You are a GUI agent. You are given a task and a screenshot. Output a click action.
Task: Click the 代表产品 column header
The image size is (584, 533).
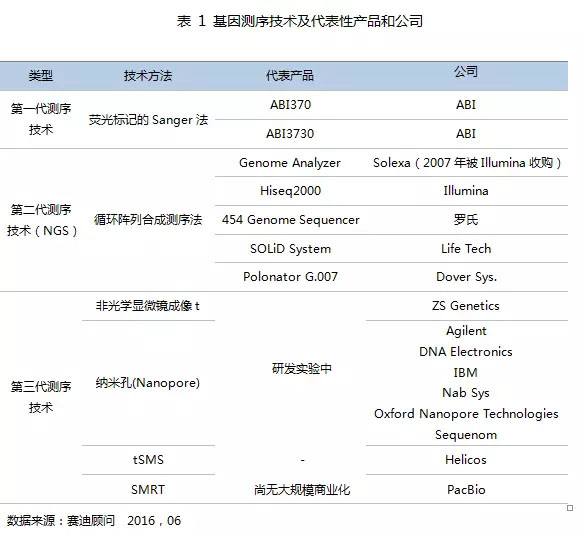[290, 76]
